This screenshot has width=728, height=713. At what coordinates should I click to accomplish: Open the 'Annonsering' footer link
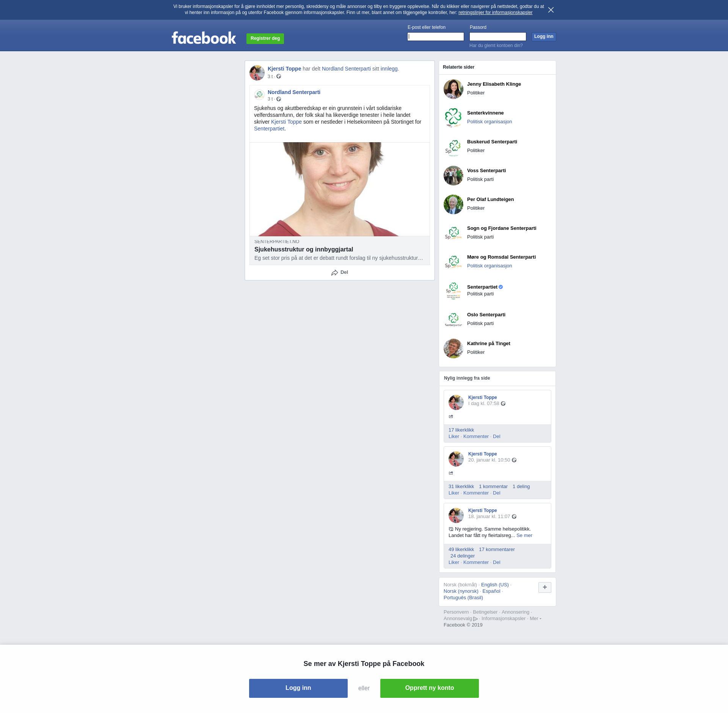(x=515, y=612)
